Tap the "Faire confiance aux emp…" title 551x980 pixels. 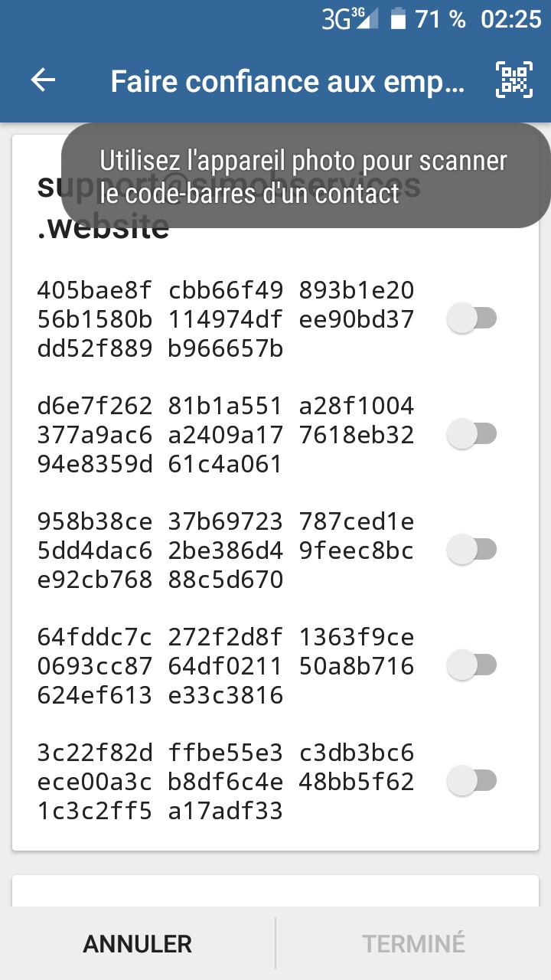click(x=287, y=81)
